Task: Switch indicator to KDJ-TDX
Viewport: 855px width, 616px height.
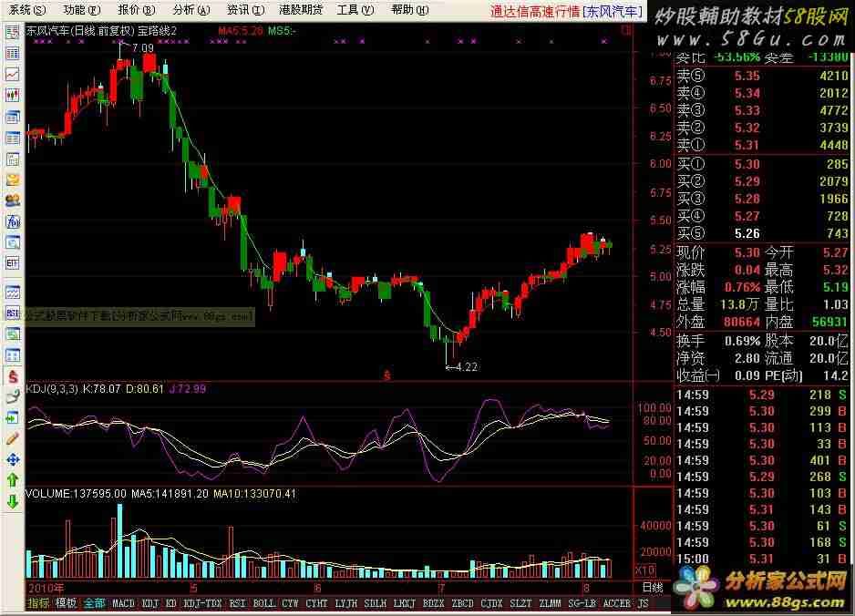Action: click(x=203, y=603)
